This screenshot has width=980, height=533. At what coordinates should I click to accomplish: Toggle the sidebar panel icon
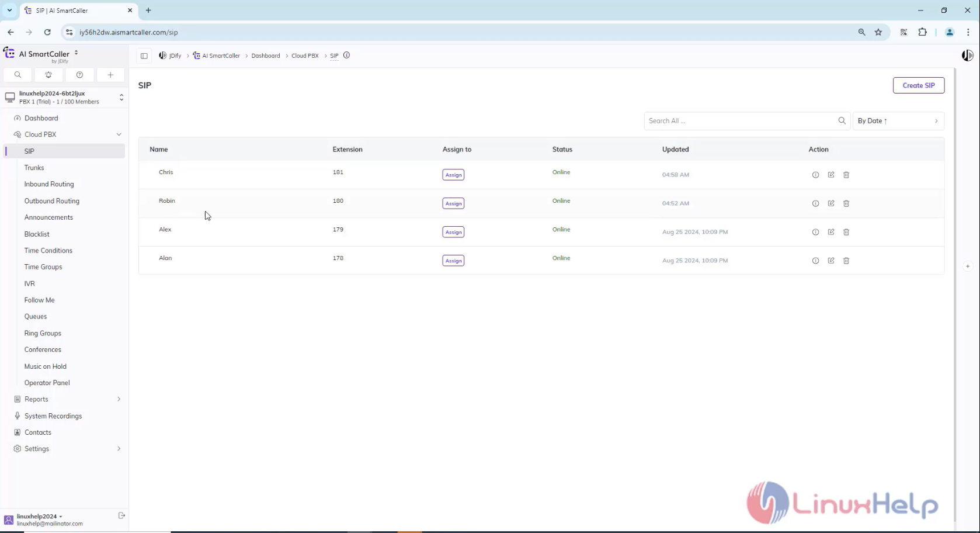(144, 56)
